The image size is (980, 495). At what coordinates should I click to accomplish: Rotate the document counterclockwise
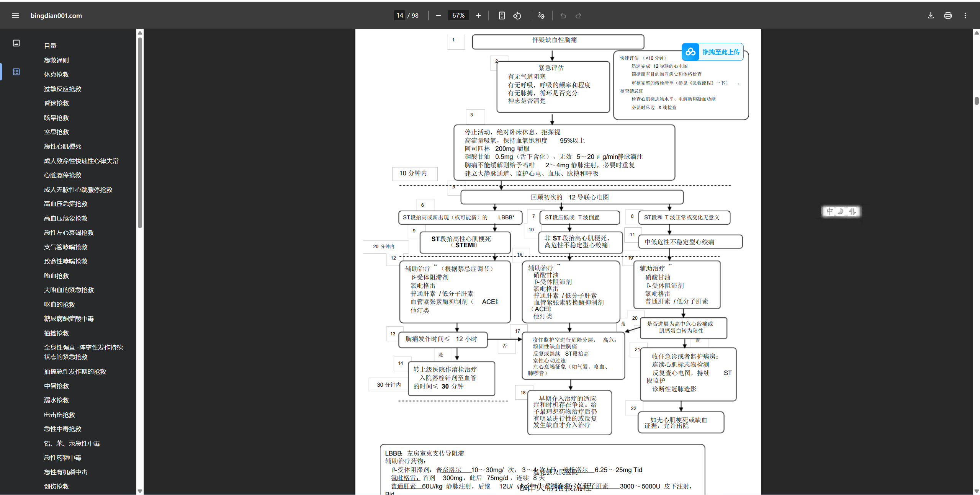click(x=517, y=16)
